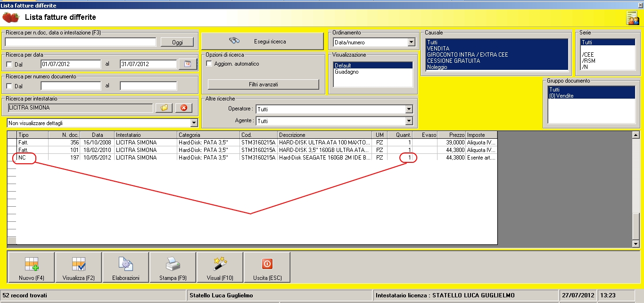Open the calendar date picker icon
Screen dimensions: 644x303
click(188, 64)
